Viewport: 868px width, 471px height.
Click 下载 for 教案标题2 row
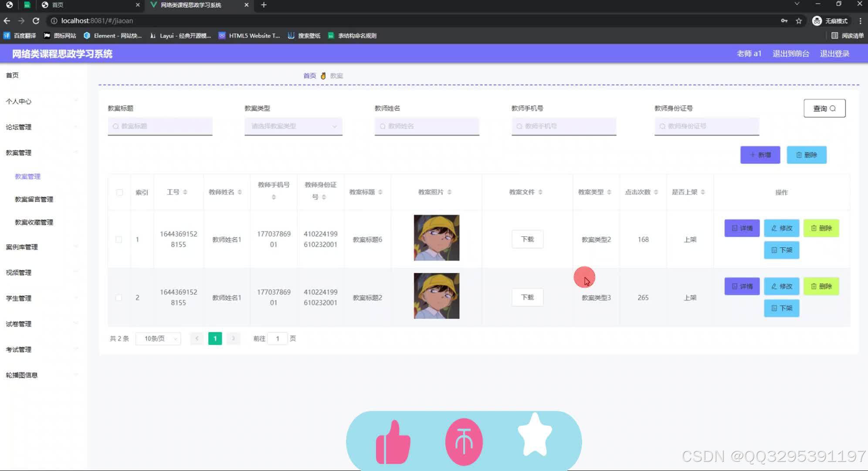point(527,297)
